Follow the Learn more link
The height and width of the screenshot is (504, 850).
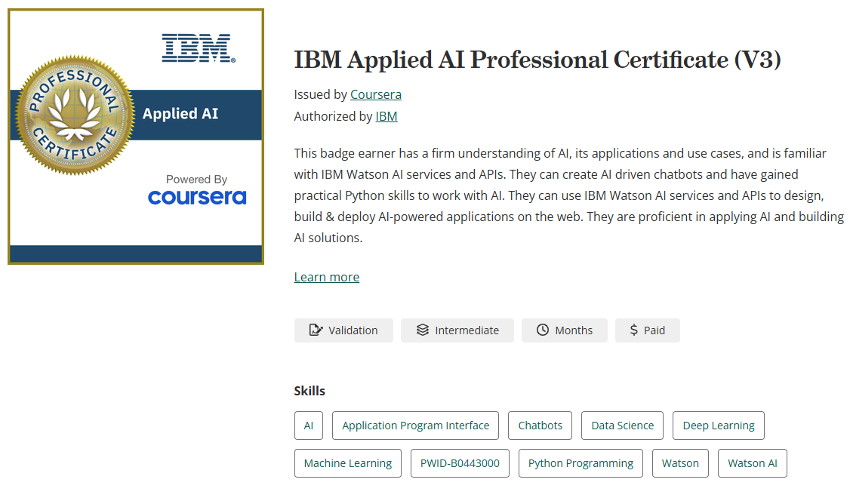[x=326, y=277]
